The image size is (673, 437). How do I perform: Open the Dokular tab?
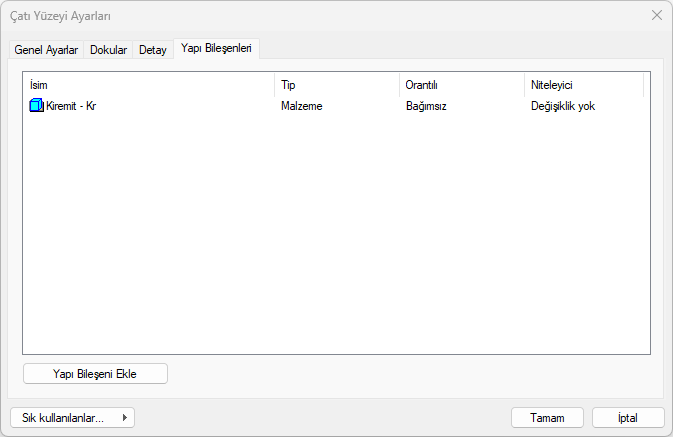pyautogui.click(x=108, y=50)
